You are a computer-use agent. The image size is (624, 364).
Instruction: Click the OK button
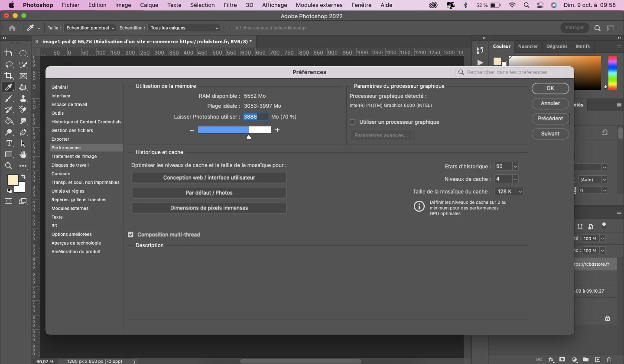click(x=550, y=88)
